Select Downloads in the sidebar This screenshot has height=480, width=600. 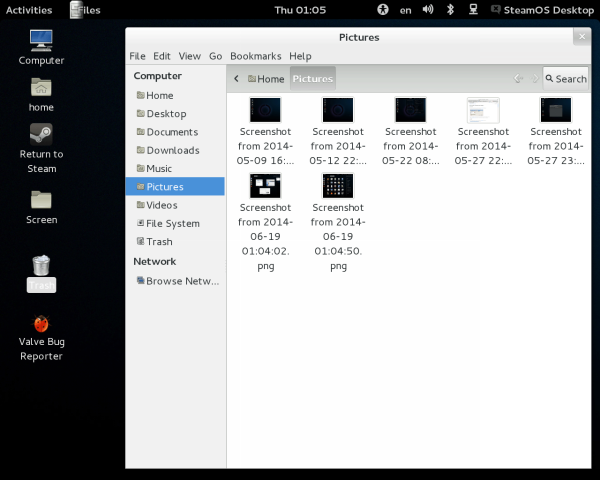pyautogui.click(x=172, y=150)
